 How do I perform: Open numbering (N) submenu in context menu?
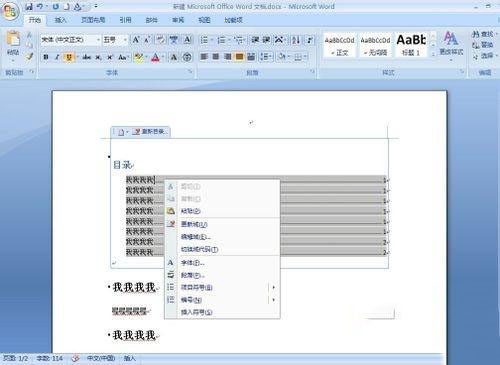click(x=222, y=300)
